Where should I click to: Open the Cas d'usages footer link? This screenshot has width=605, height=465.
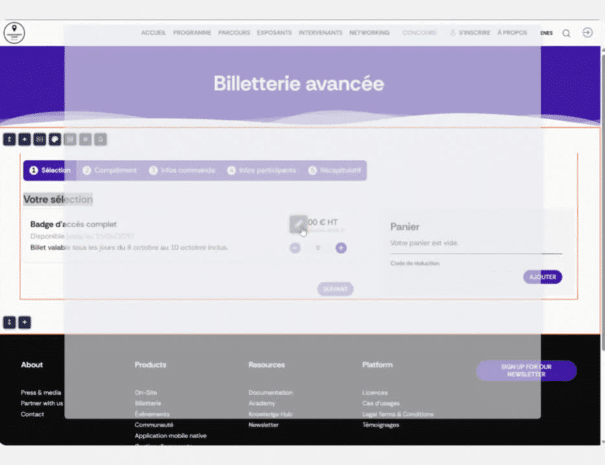380,403
